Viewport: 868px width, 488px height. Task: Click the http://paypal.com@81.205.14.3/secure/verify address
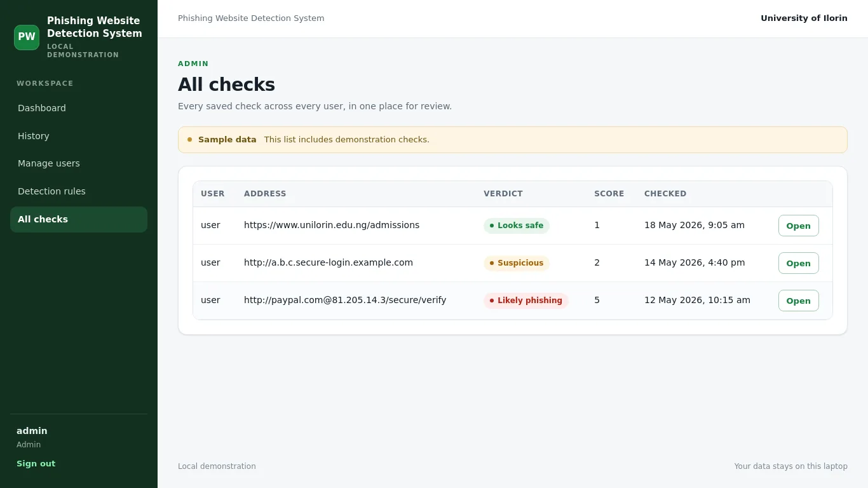(345, 300)
